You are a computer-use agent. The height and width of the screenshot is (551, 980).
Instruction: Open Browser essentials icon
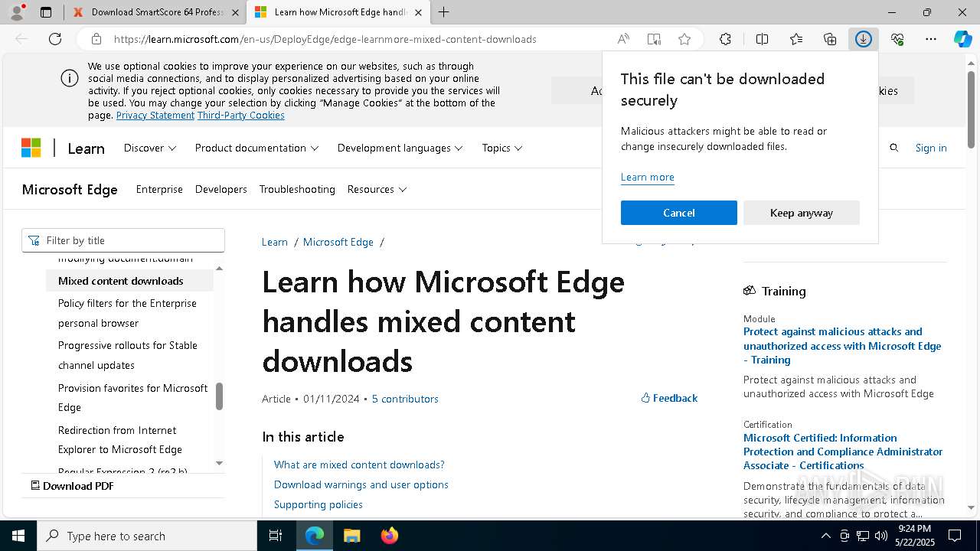coord(897,39)
